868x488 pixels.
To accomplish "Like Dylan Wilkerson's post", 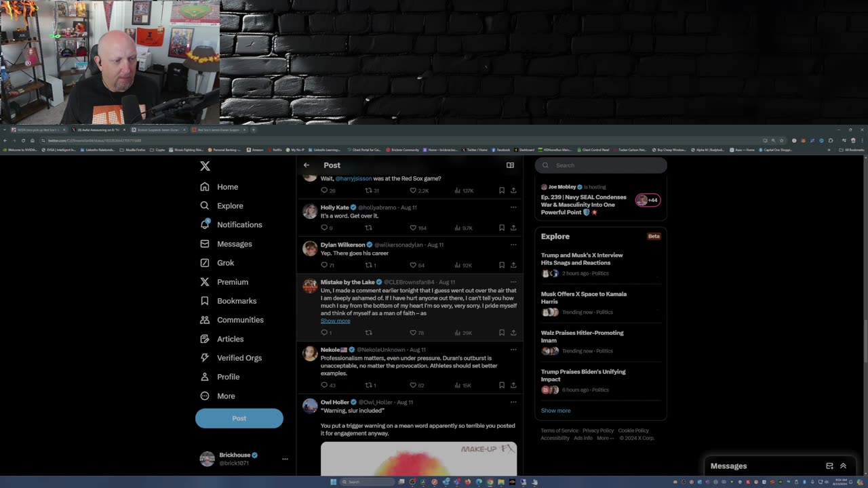I will click(412, 265).
